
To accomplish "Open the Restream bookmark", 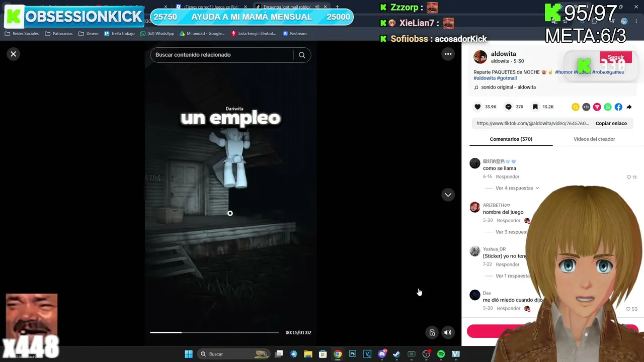I will [x=295, y=34].
